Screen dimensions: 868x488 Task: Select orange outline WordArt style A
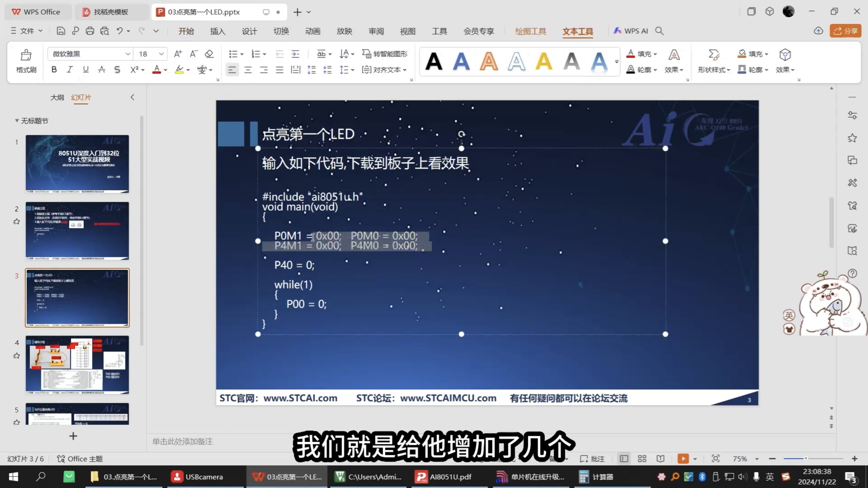click(489, 61)
